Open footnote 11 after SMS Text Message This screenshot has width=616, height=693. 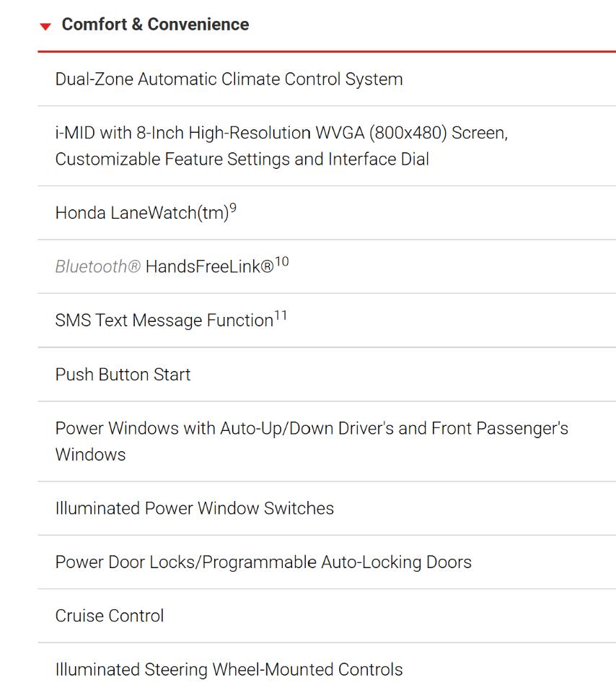(281, 315)
